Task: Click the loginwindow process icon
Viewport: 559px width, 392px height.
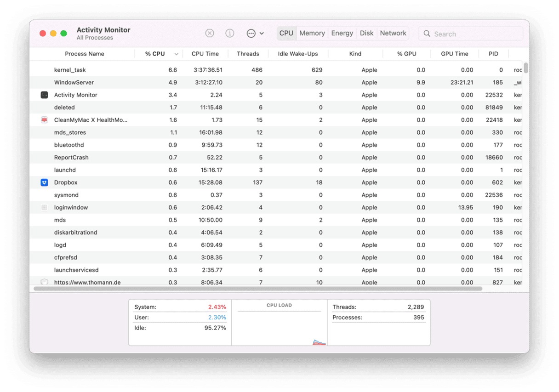Action: (x=44, y=208)
